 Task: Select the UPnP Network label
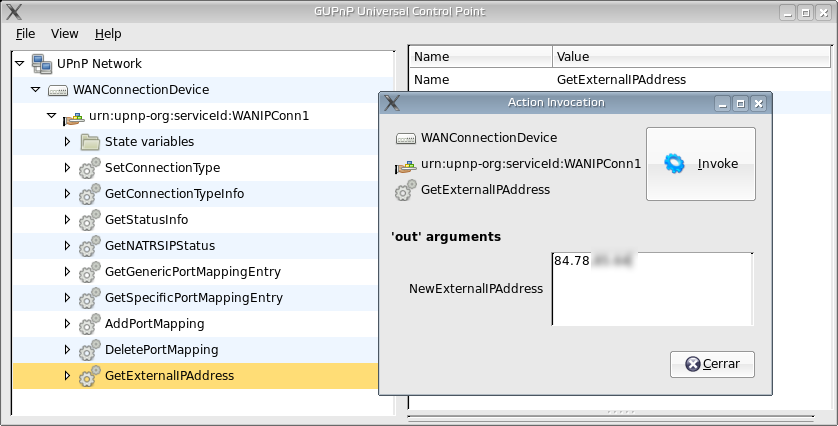(99, 64)
